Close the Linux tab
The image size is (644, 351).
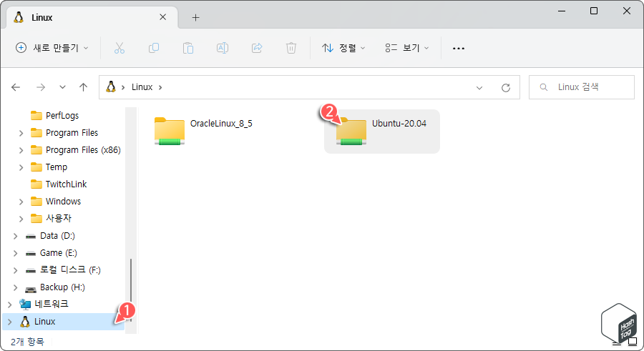coord(162,17)
